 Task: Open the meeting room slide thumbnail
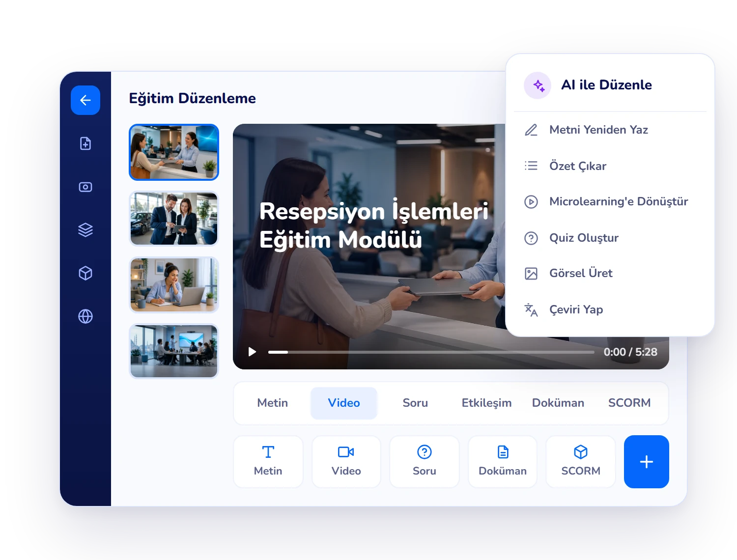coord(174,351)
